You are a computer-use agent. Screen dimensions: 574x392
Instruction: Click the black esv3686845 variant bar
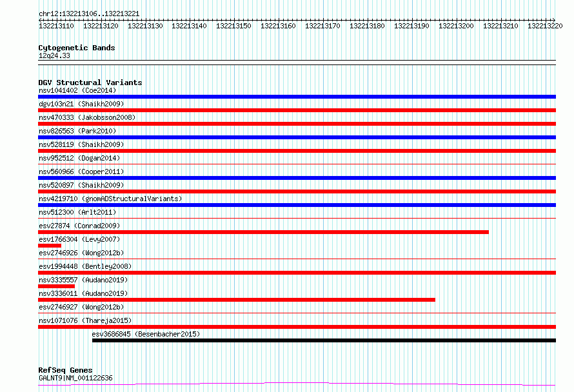[x=324, y=340]
